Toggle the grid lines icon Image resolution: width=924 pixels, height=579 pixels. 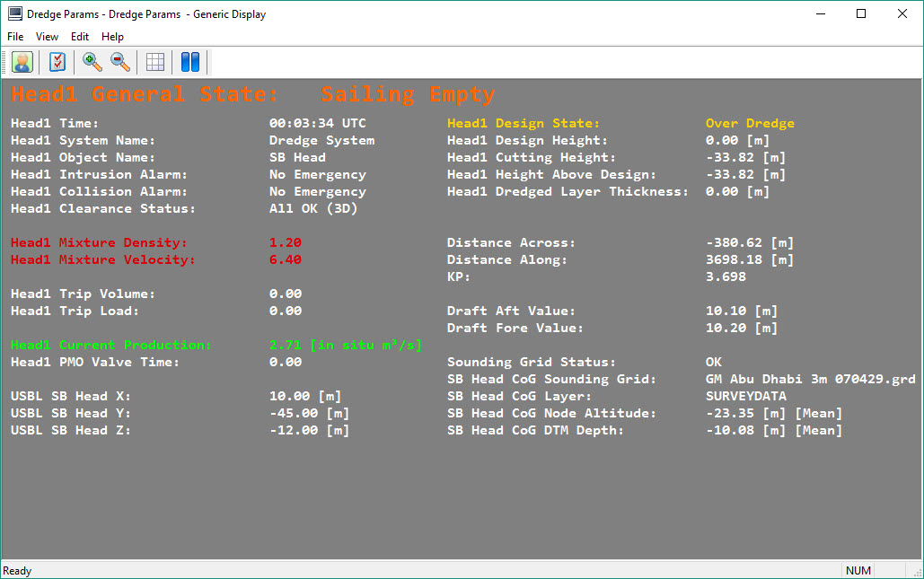(x=155, y=62)
